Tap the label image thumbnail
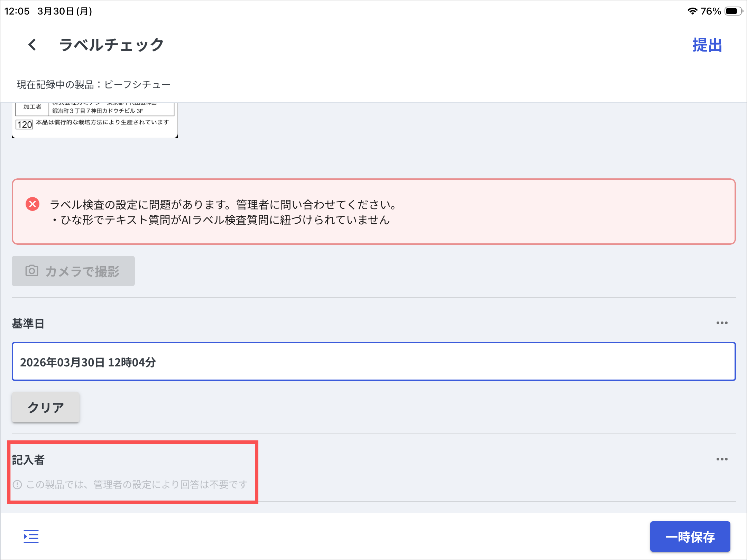 click(95, 120)
